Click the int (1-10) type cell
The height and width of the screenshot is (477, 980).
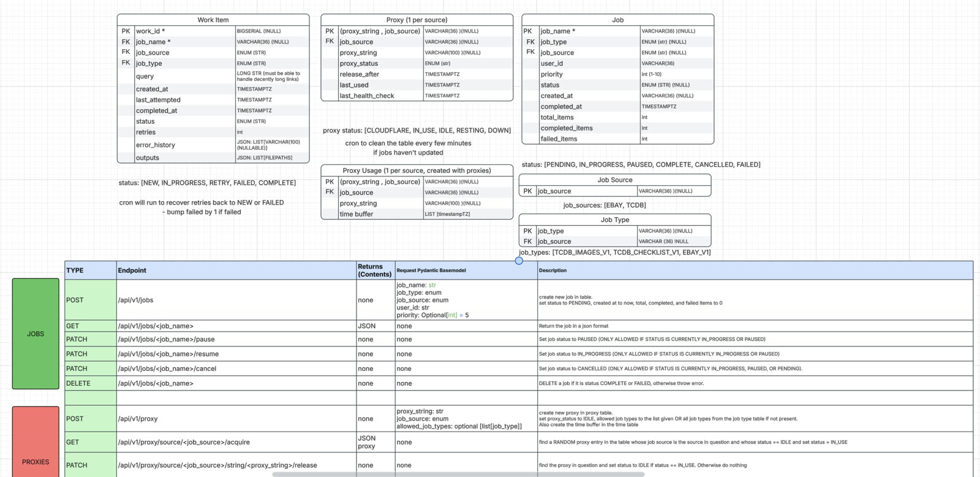677,74
